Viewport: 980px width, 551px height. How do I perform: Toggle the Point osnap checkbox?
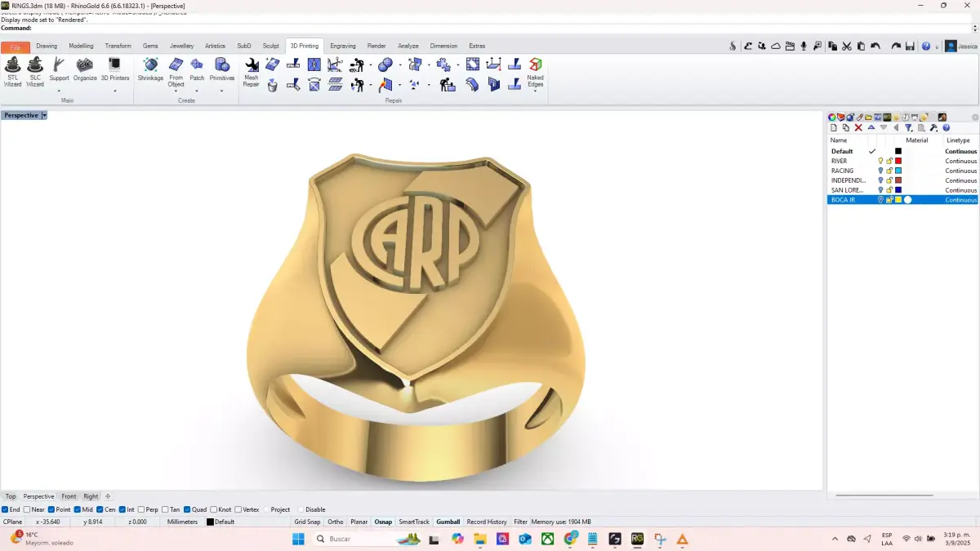tap(51, 509)
